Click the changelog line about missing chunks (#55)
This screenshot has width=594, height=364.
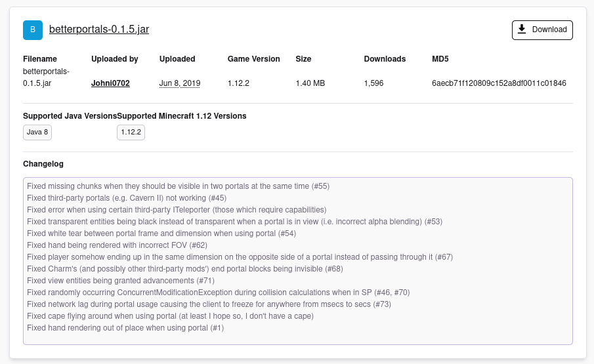[x=178, y=186]
